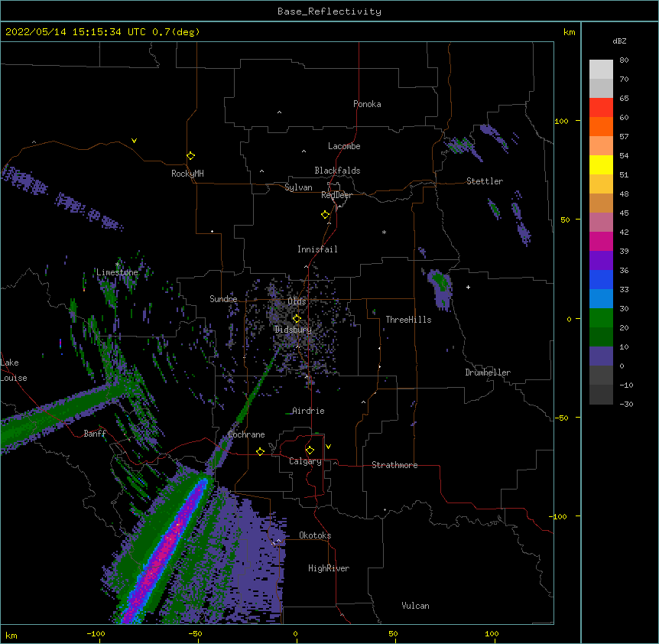Select the Innisfail label
This screenshot has width=659, height=644.
[317, 249]
